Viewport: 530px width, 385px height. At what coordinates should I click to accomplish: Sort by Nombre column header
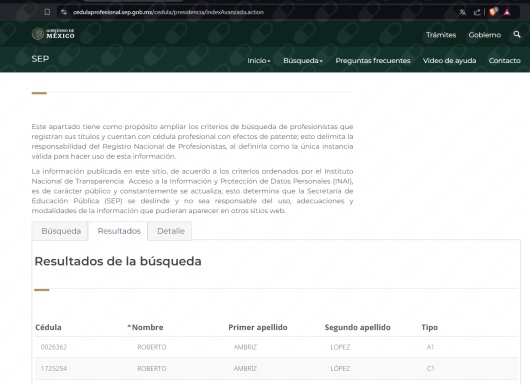[145, 327]
